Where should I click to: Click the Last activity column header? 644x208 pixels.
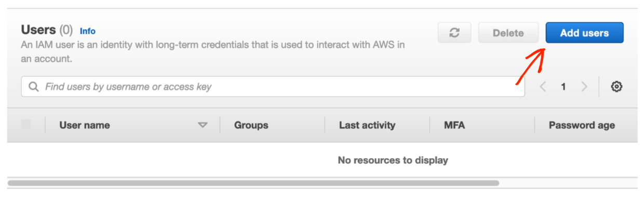(x=367, y=125)
